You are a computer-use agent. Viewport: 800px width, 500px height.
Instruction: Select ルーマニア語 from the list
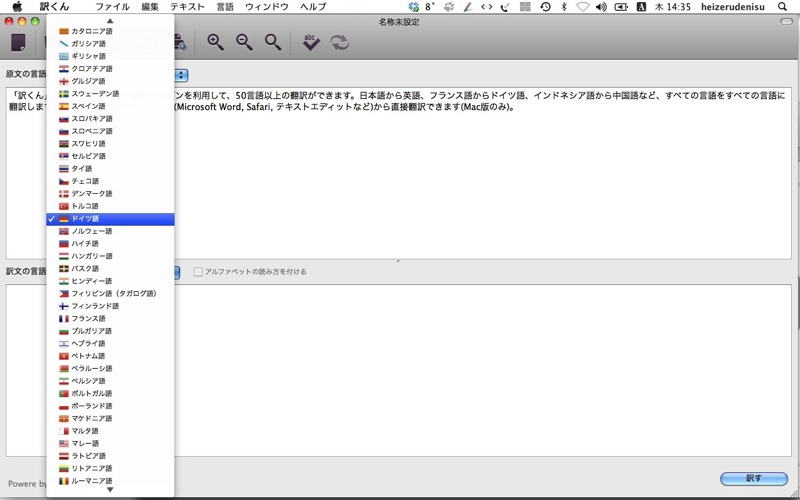110,481
